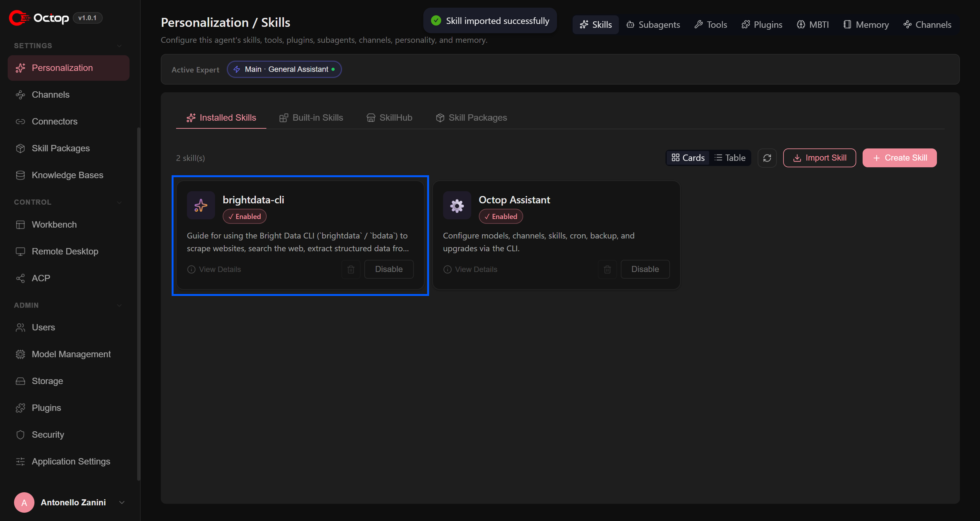View Details of brightdata-cli skill

click(x=214, y=269)
